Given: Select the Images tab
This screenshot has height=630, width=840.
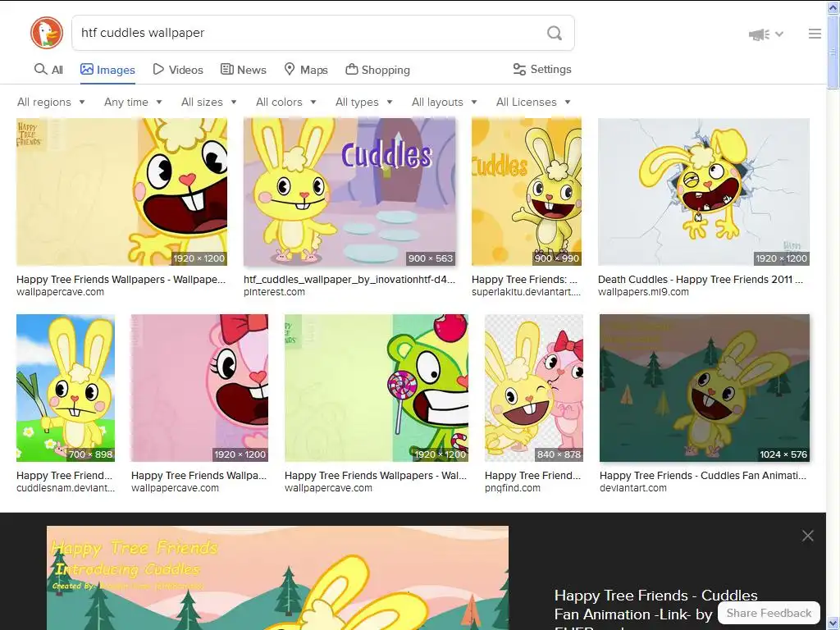Looking at the screenshot, I should pos(107,70).
